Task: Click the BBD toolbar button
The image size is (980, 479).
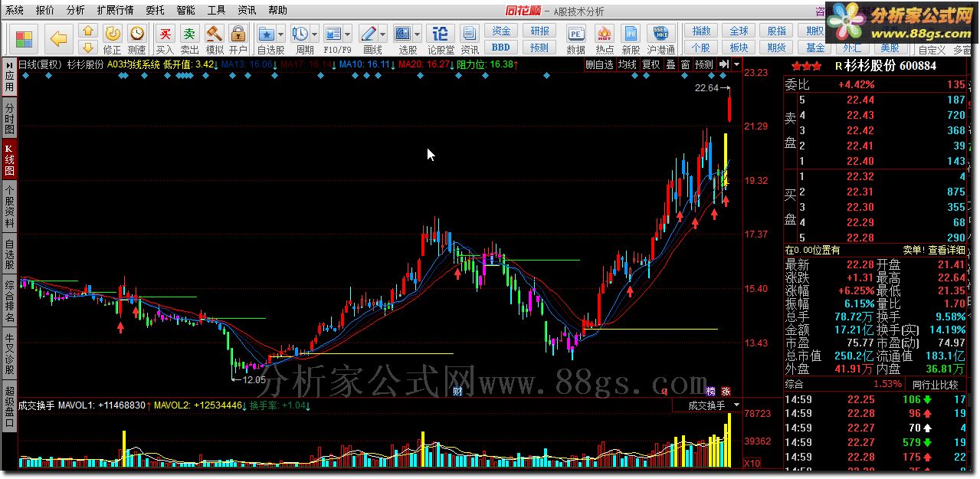Action: [501, 47]
